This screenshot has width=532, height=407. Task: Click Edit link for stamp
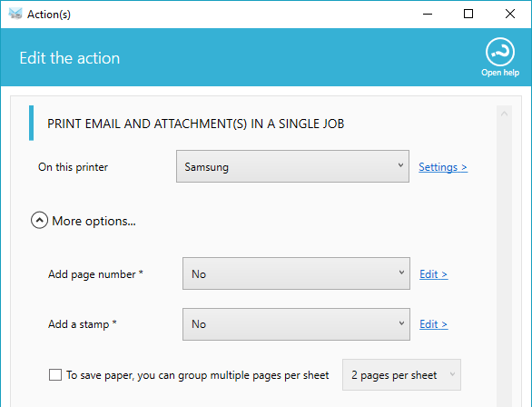pyautogui.click(x=434, y=324)
